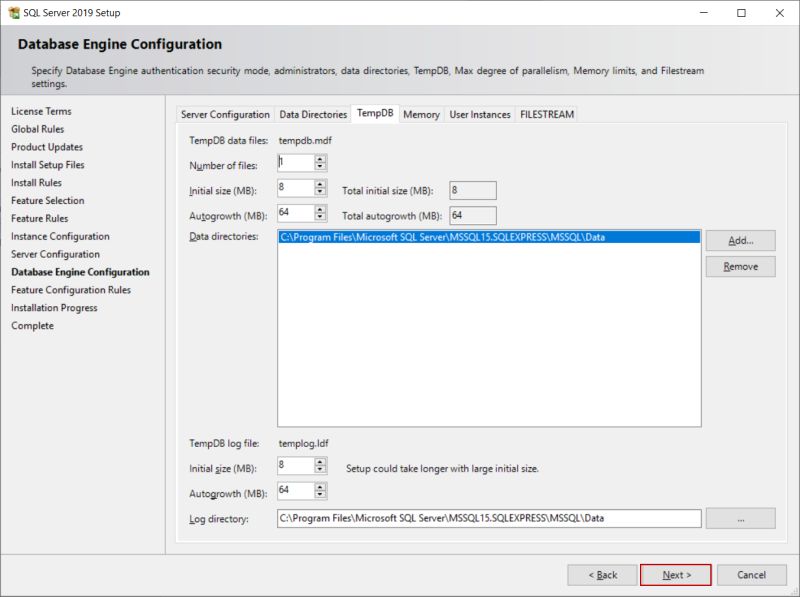The height and width of the screenshot is (597, 800).
Task: Click Next to proceed with setup
Action: tap(676, 575)
